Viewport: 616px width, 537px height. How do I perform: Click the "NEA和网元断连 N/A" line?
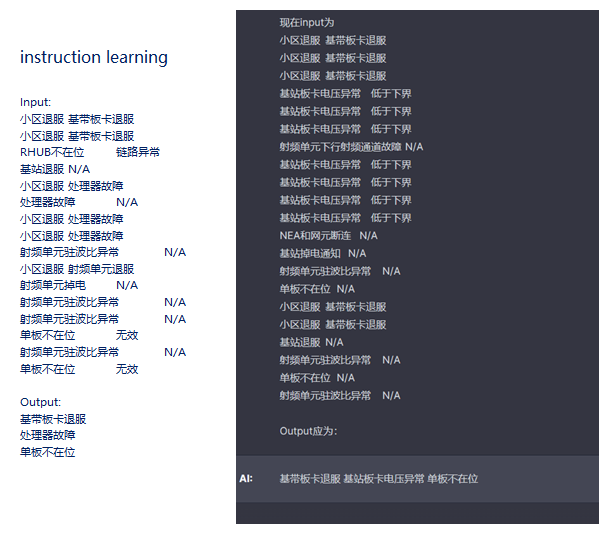tap(328, 236)
